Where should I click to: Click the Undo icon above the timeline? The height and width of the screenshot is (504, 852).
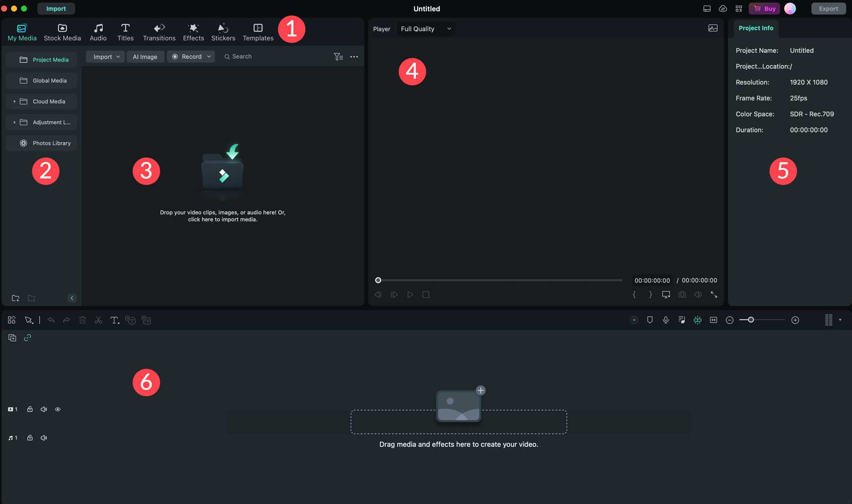pyautogui.click(x=51, y=320)
